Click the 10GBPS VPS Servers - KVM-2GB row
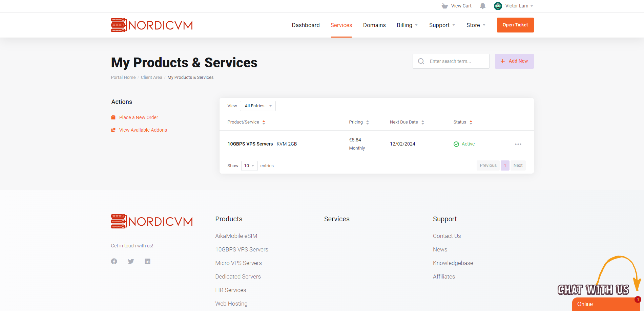Screen dimensions: 644x311 tap(376, 144)
